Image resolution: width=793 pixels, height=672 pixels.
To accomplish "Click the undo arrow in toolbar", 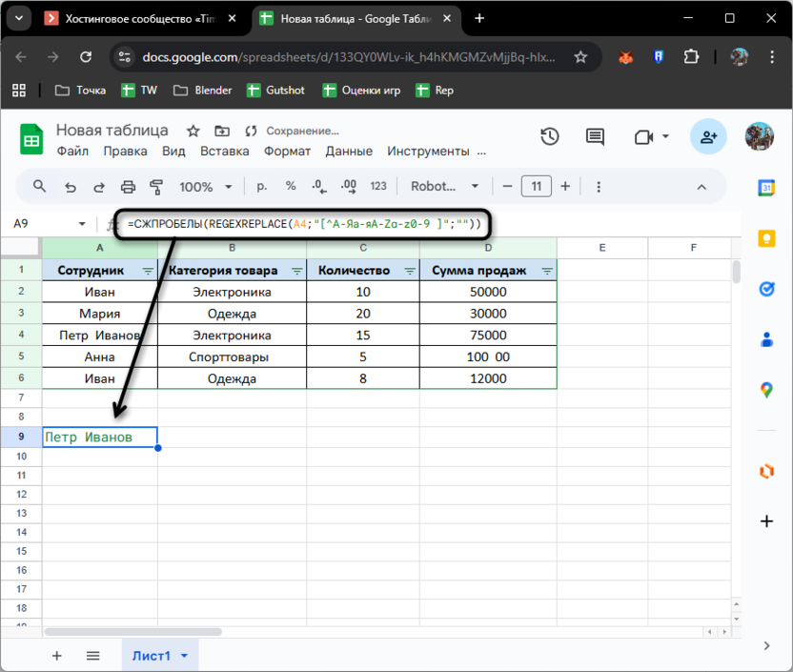I will click(x=70, y=187).
